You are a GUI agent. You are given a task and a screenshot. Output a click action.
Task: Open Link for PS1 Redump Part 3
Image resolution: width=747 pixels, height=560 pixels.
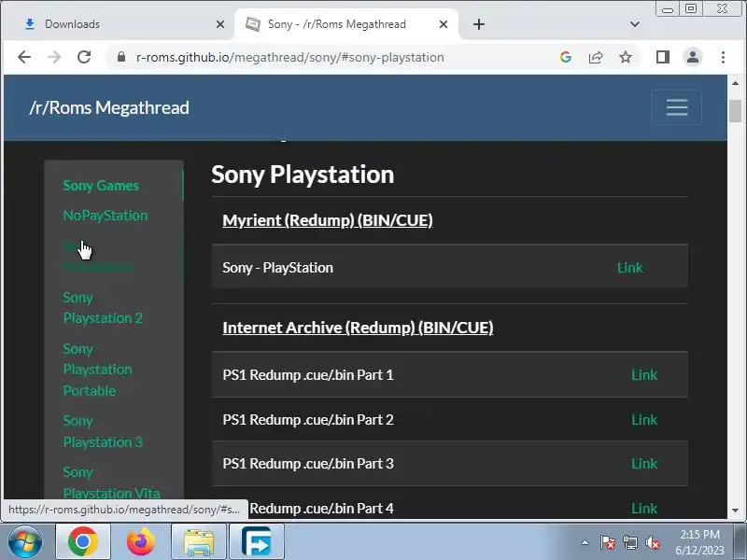[644, 463]
